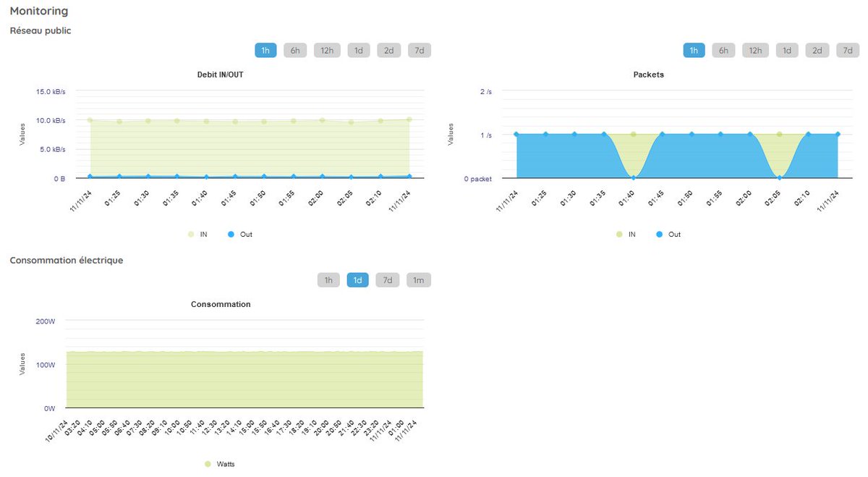868x477 pixels.
Task: Select the 2d range for Packets chart
Action: tap(815, 50)
